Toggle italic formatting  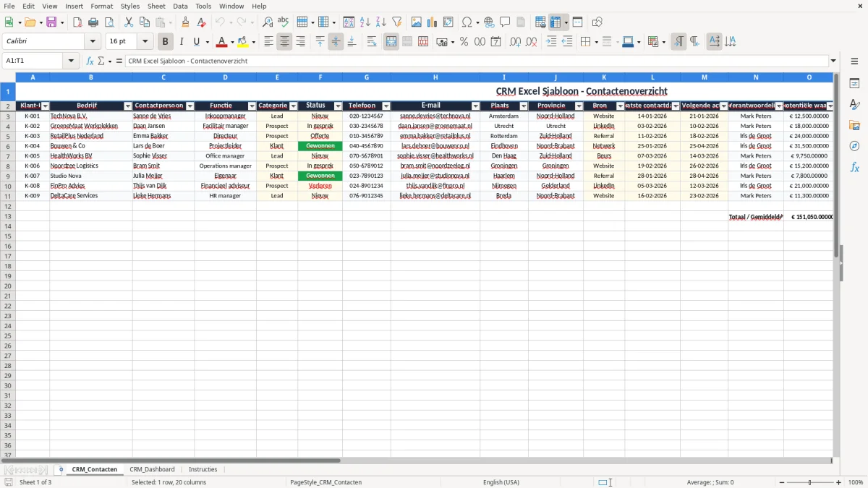coord(182,42)
